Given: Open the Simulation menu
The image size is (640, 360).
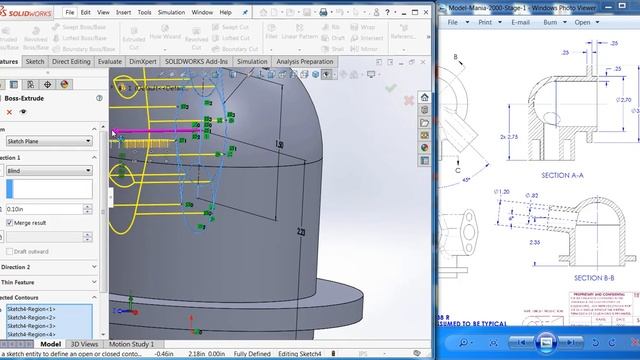Looking at the screenshot, I should coord(171,13).
